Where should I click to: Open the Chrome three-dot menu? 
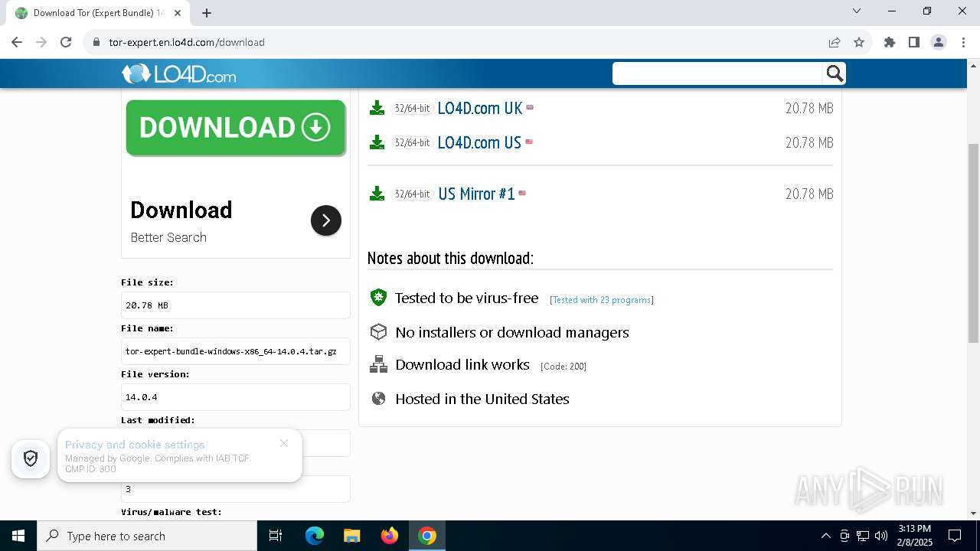[962, 42]
